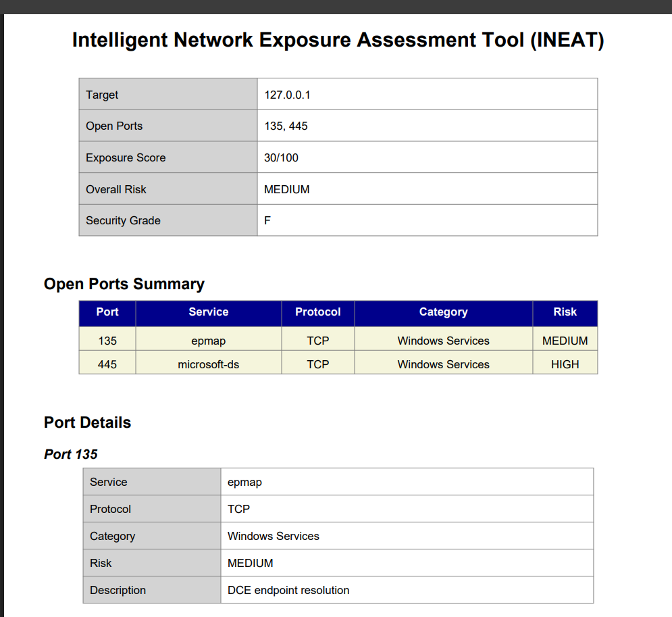Click the Risk column header

pyautogui.click(x=565, y=312)
